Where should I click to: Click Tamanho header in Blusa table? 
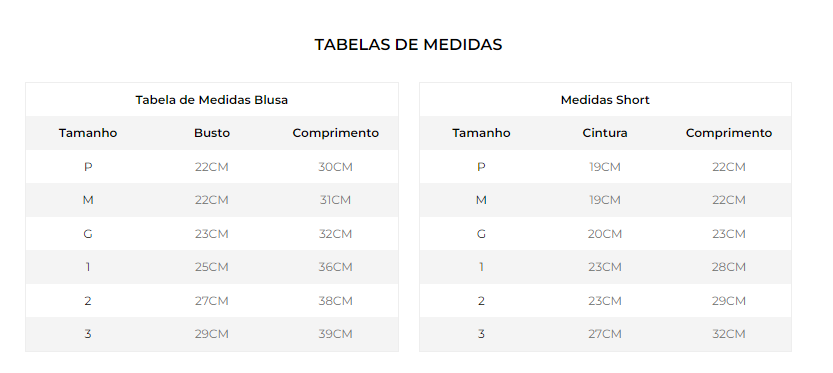pyautogui.click(x=88, y=133)
